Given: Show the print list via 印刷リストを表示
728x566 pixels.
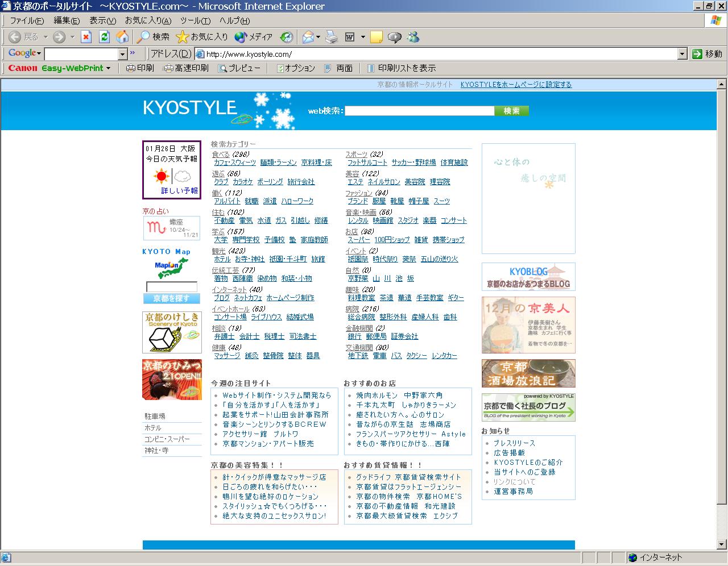Looking at the screenshot, I should [402, 68].
